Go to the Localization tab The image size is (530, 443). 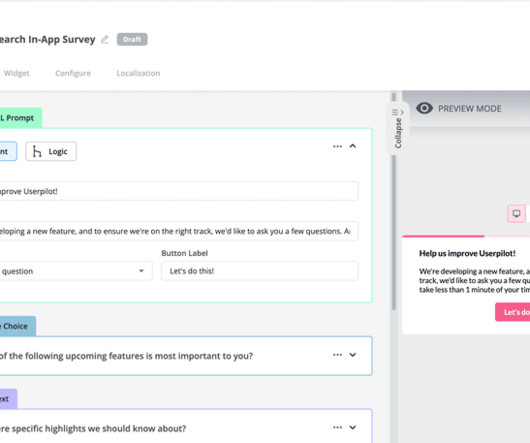click(138, 73)
